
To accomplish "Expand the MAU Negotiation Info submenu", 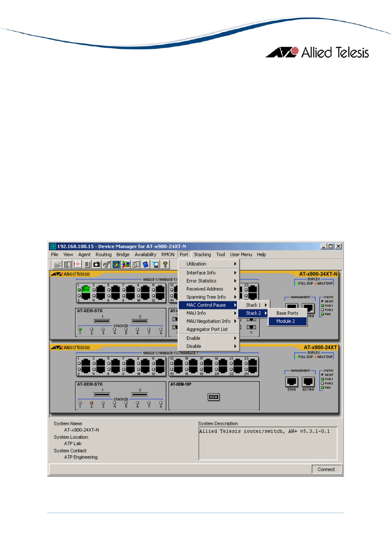I will pyautogui.click(x=209, y=321).
